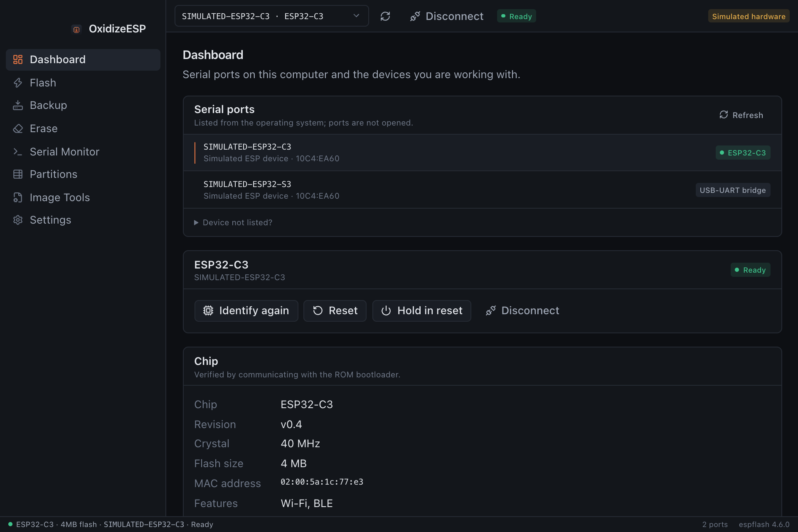
Task: Click the Serial Monitor terminal icon
Action: 18,152
